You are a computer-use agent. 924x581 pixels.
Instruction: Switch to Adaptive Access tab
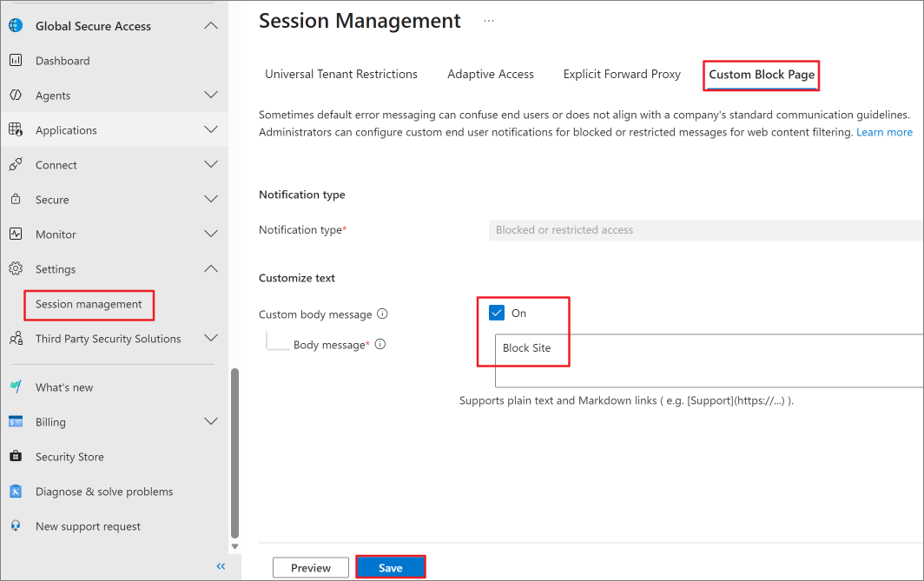pos(491,74)
